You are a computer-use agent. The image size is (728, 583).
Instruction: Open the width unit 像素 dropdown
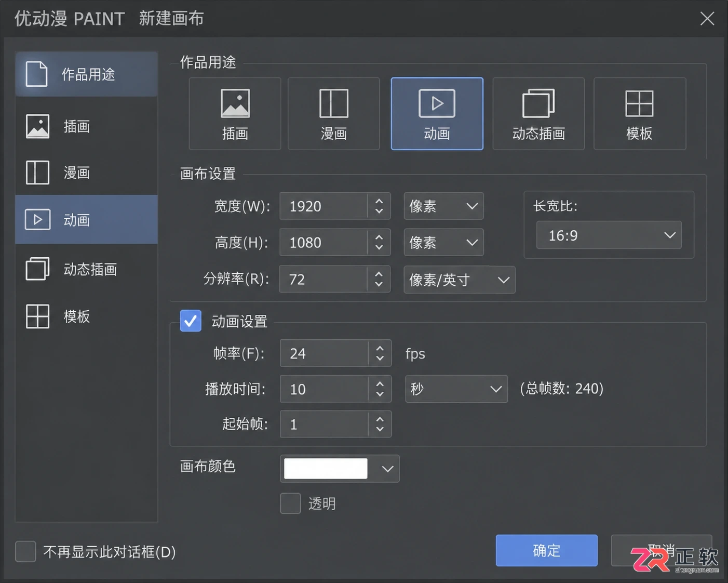click(x=444, y=206)
